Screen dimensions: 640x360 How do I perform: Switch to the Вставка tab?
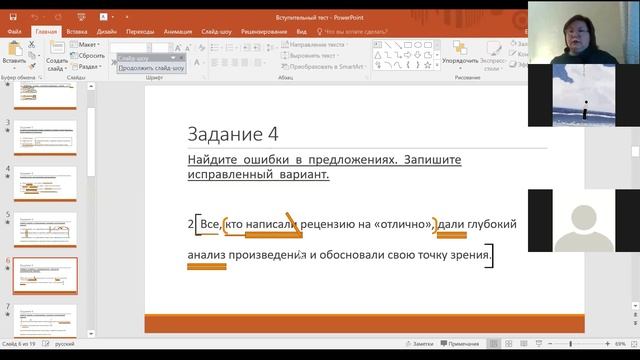[x=77, y=31]
